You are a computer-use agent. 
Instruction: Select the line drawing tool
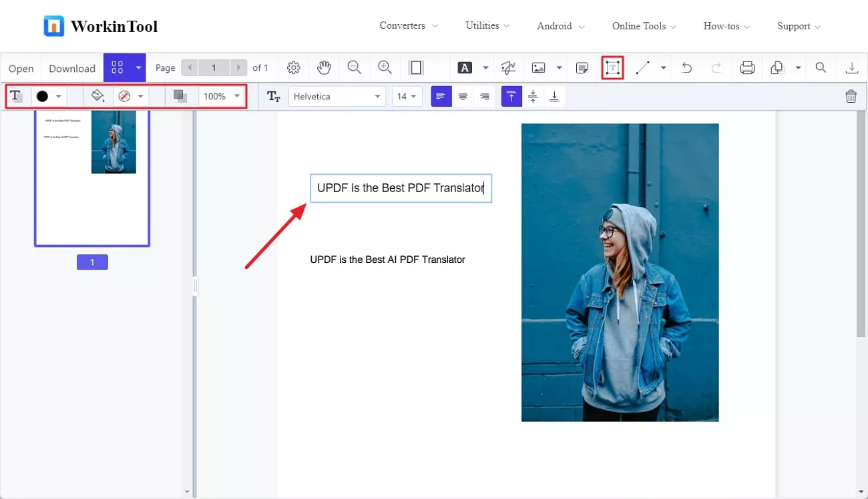pos(642,67)
